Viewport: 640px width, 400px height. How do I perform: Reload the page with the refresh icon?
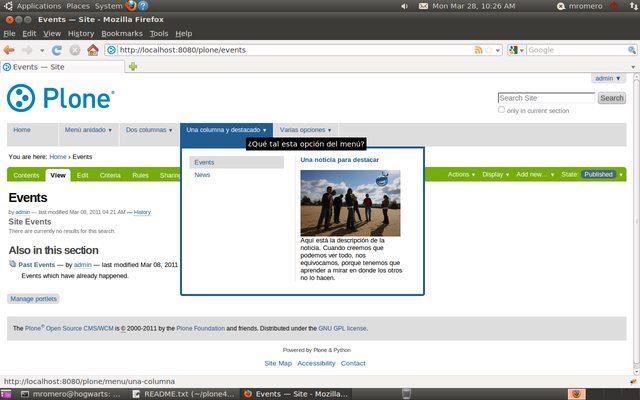point(57,50)
